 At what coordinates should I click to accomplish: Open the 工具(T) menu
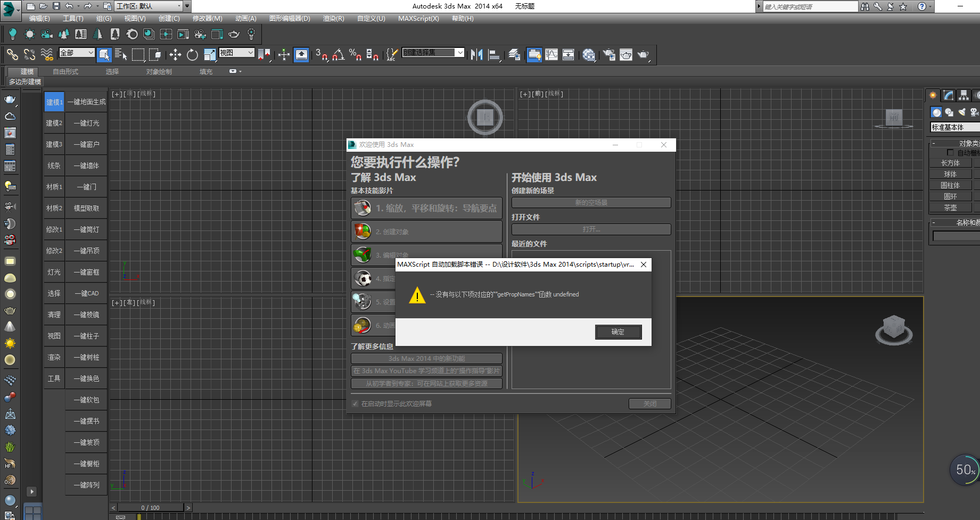(x=73, y=19)
